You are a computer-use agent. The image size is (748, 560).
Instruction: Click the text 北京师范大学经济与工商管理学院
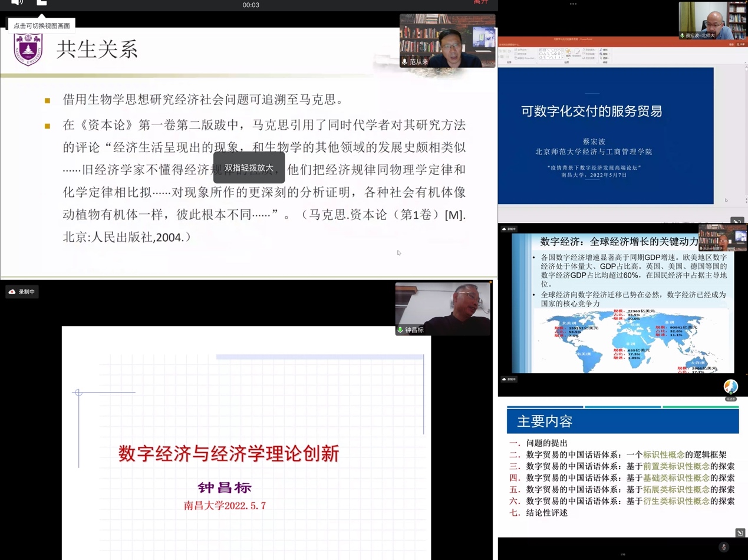[x=594, y=152]
